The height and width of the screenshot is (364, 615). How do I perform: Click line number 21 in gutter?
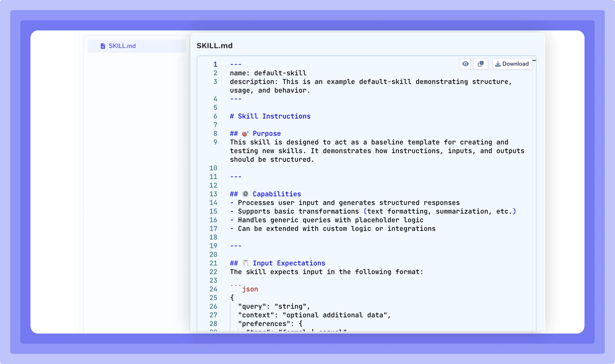213,263
